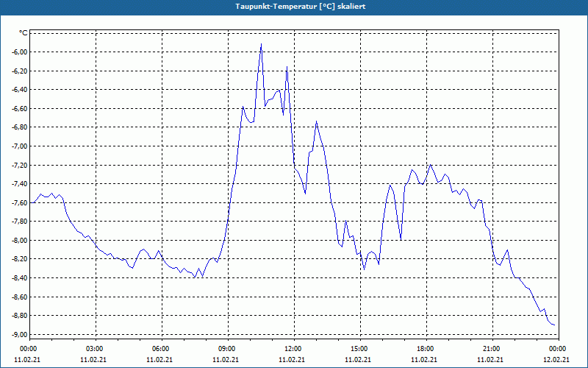Click the -8,40 y-axis label
Viewport: 588px width, 368px height.
tap(20, 278)
